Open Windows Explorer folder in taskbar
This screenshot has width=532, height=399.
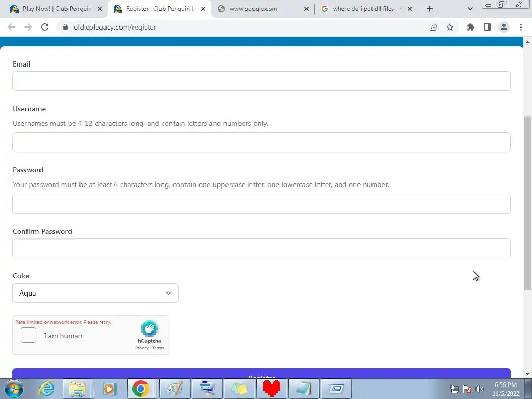tap(77, 389)
